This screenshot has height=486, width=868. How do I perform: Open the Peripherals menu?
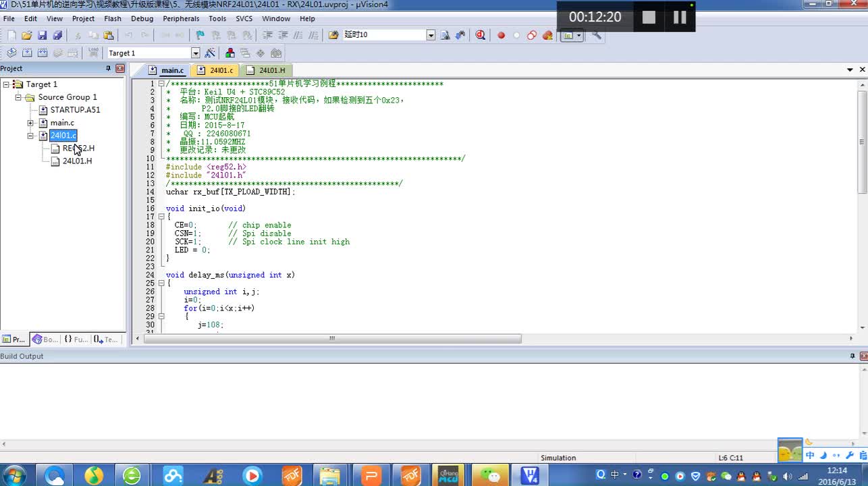[181, 19]
